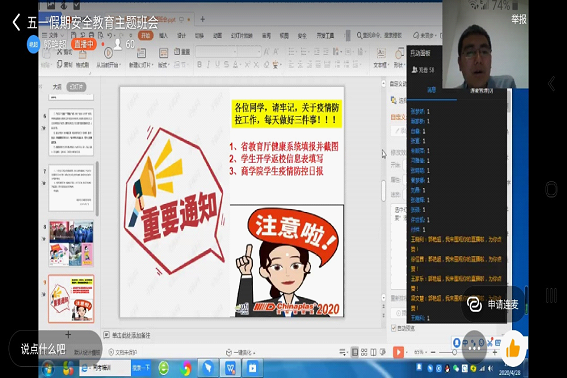Toggle italic formatting

tap(208, 64)
